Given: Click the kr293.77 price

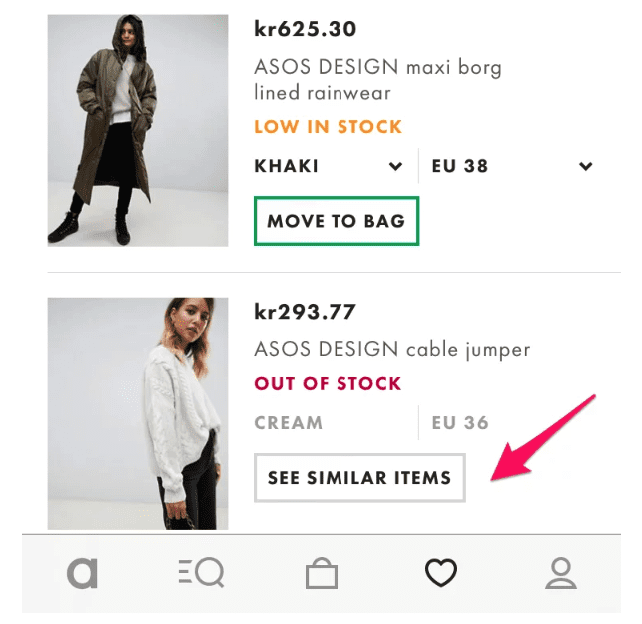Looking at the screenshot, I should coord(305,312).
